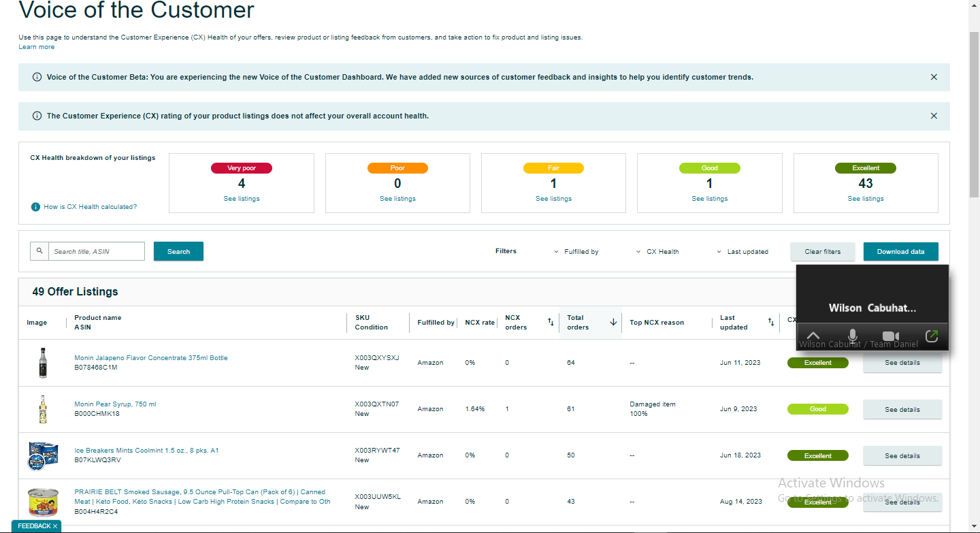Image resolution: width=980 pixels, height=533 pixels.
Task: Expand Zoom mini window with green icon
Action: [x=932, y=336]
